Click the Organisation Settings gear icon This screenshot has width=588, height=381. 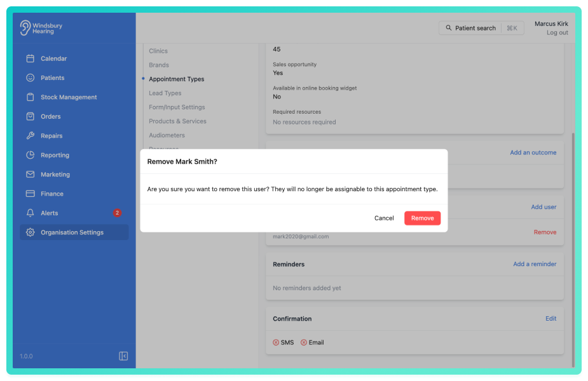tap(31, 232)
